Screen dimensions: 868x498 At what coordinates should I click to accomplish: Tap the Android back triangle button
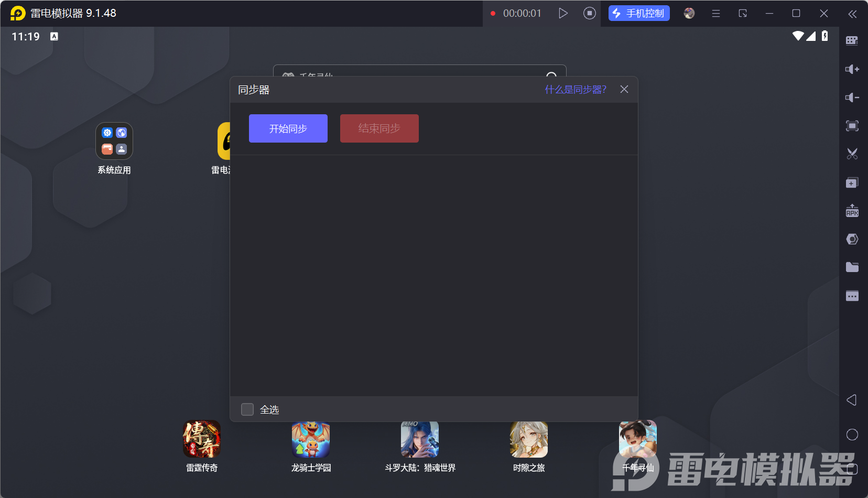click(852, 400)
